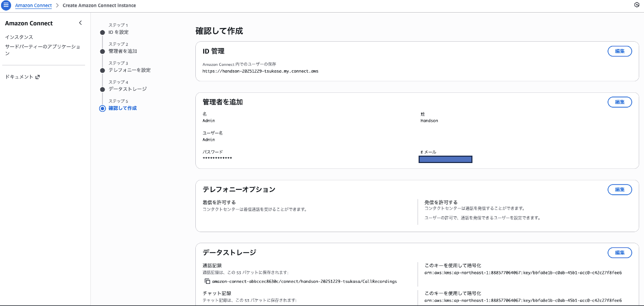
Task: Click the Amazon Connect breadcrumb link
Action: click(x=33, y=5)
